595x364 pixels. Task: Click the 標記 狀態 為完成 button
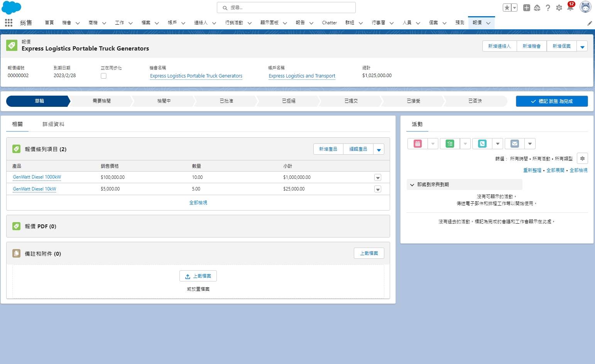[552, 101]
